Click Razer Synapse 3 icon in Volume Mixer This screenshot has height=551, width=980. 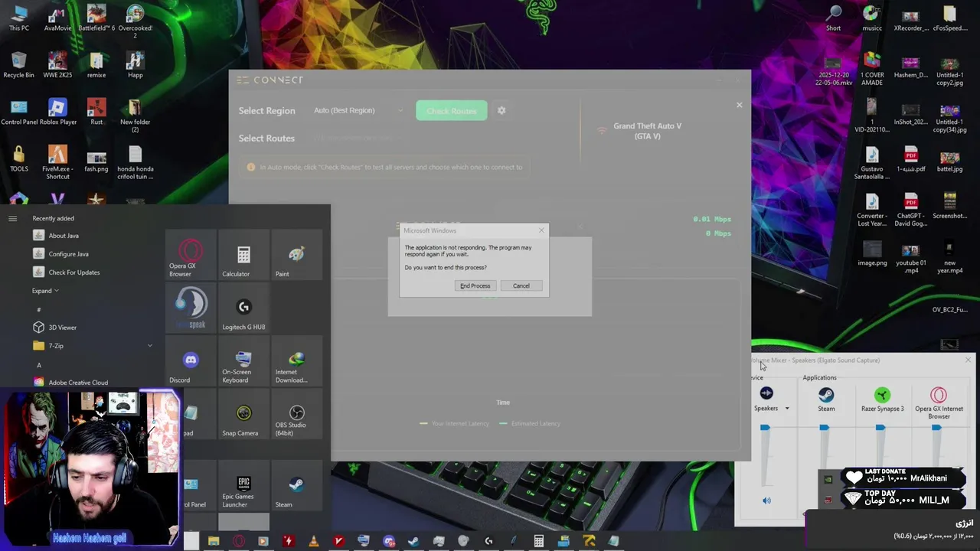(x=882, y=395)
